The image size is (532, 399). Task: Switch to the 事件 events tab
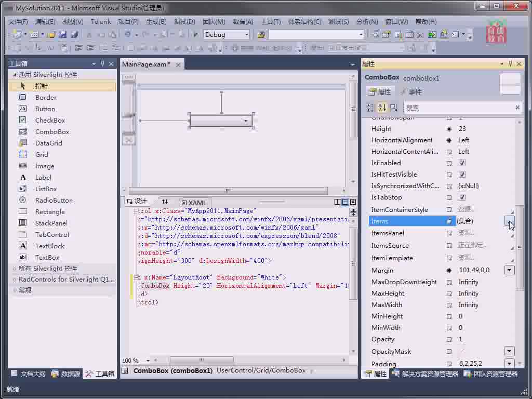pyautogui.click(x=410, y=91)
